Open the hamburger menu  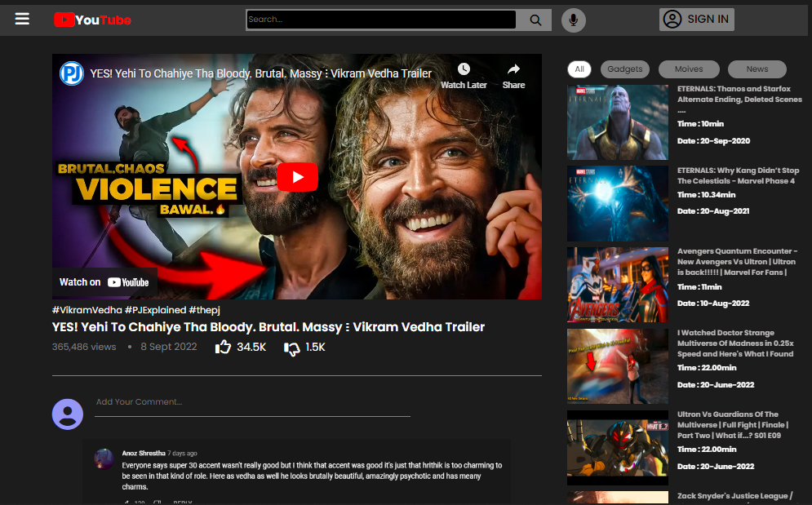(x=22, y=19)
